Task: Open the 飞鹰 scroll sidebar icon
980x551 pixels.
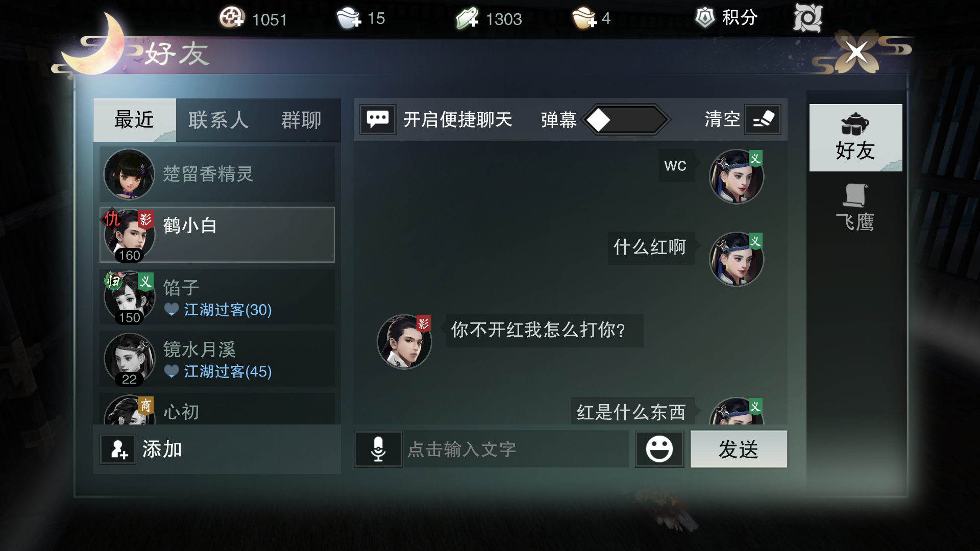Action: pyautogui.click(x=855, y=208)
